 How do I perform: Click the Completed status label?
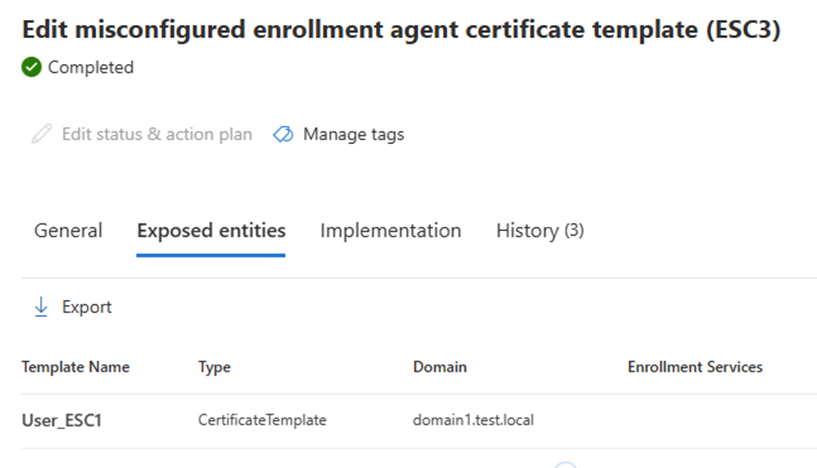pos(90,68)
